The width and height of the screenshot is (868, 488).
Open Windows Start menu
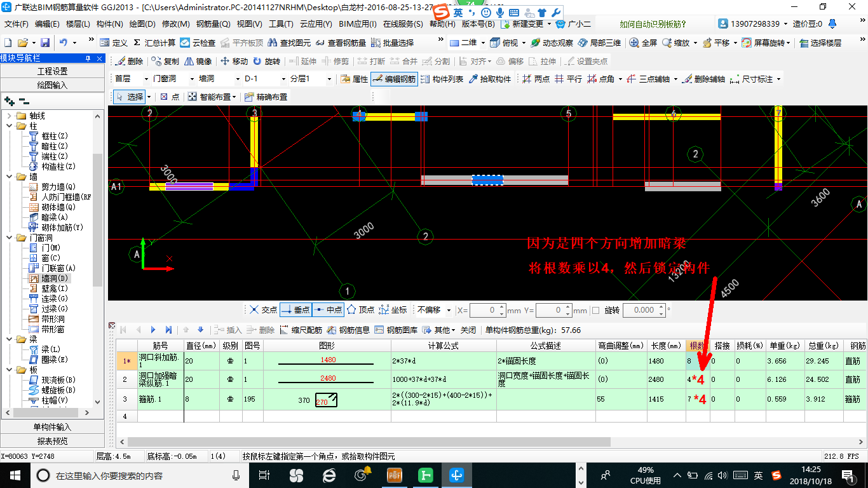point(15,475)
